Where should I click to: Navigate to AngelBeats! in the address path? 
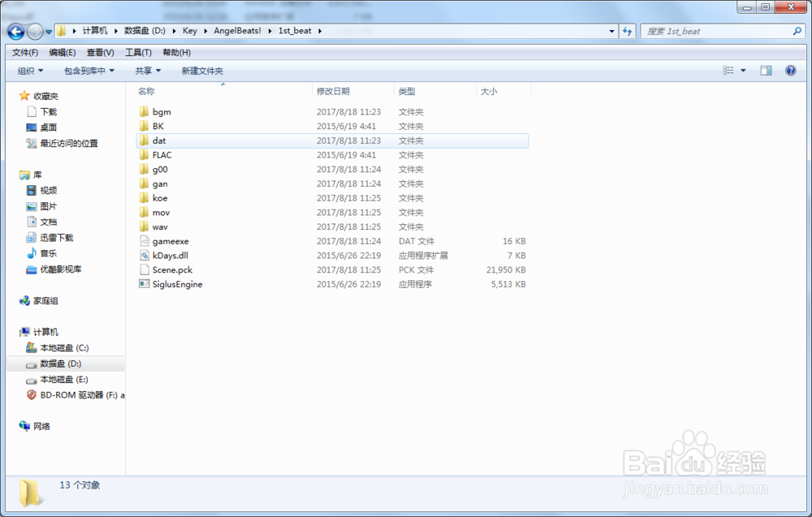(237, 31)
